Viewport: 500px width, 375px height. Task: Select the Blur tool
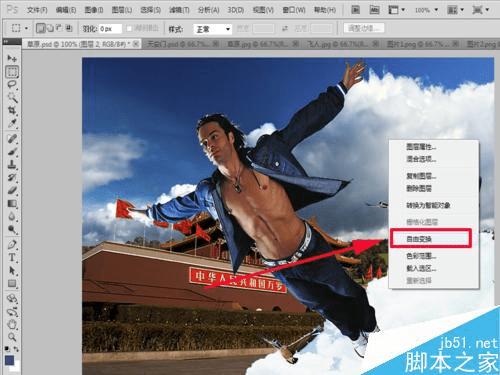[12, 216]
